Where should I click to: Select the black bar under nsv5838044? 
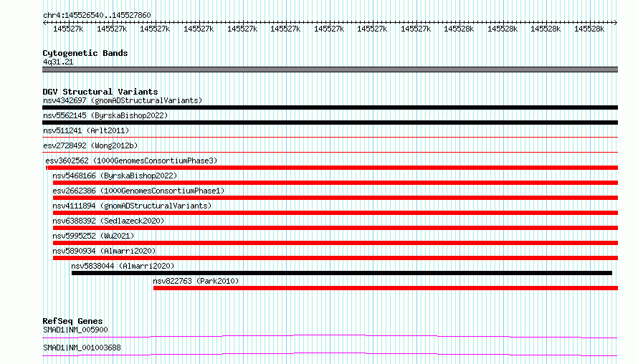pyautogui.click(x=342, y=273)
